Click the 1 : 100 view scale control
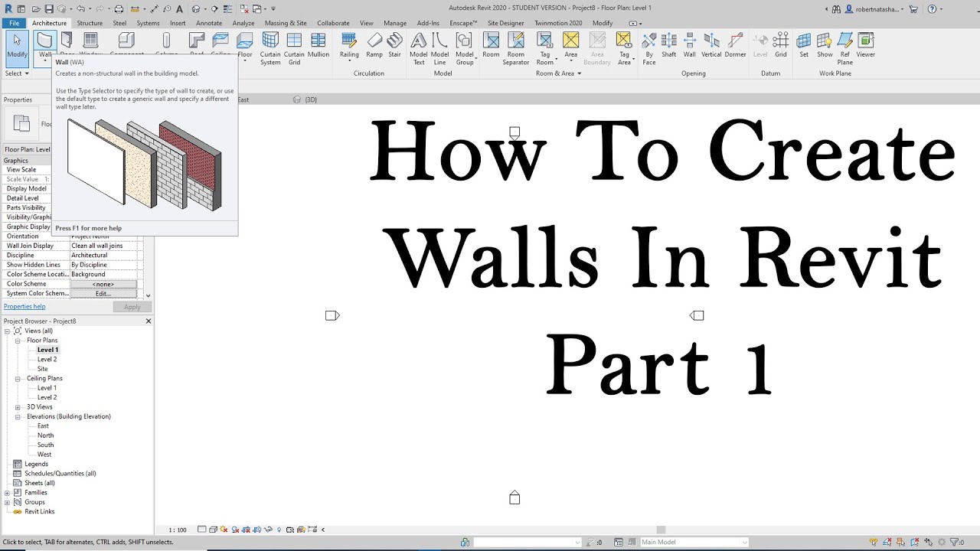 click(178, 530)
